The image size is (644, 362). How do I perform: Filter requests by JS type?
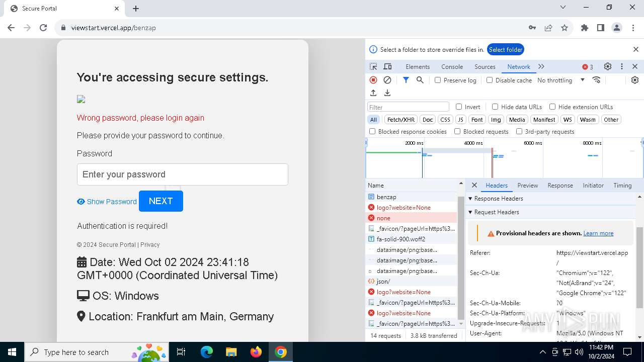tap(460, 120)
